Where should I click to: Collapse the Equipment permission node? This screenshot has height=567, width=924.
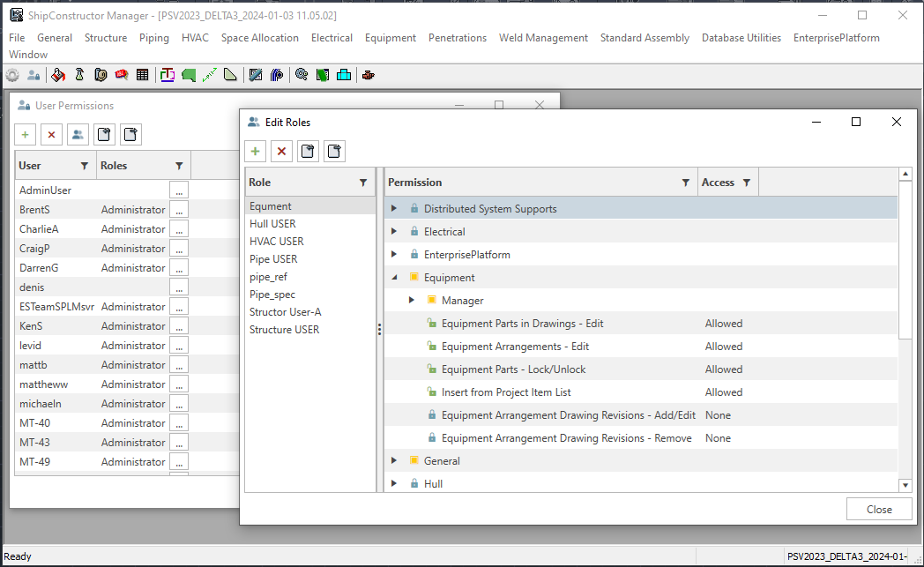[x=394, y=278]
